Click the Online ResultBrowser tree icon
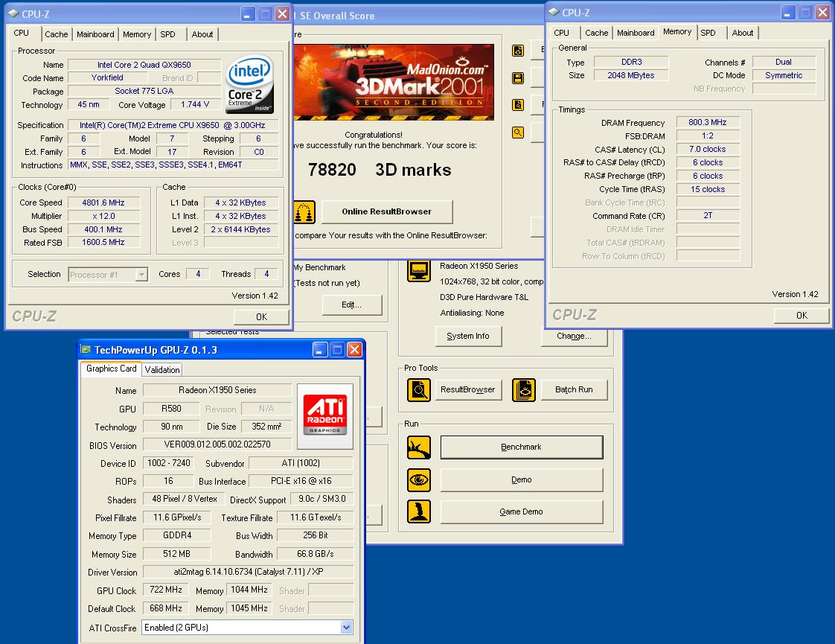Image resolution: width=835 pixels, height=644 pixels. pos(304,212)
